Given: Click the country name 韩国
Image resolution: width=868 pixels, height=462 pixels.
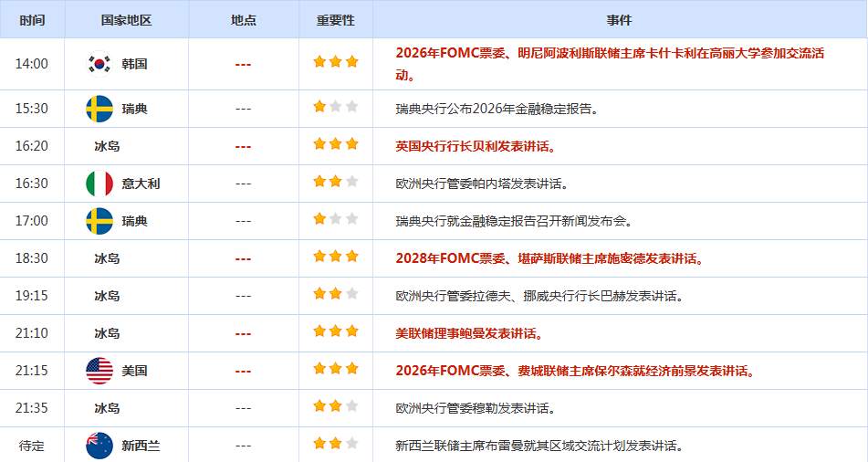Looking at the screenshot, I should coord(134,64).
